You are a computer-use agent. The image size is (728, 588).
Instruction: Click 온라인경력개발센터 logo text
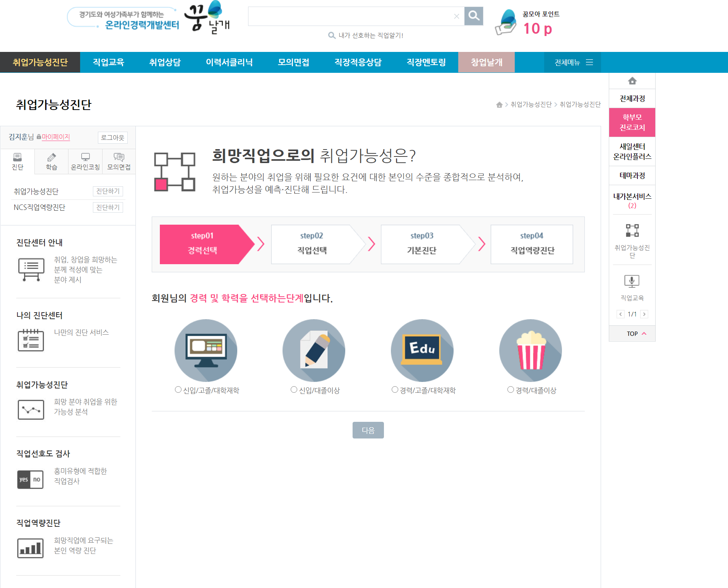[x=142, y=25]
